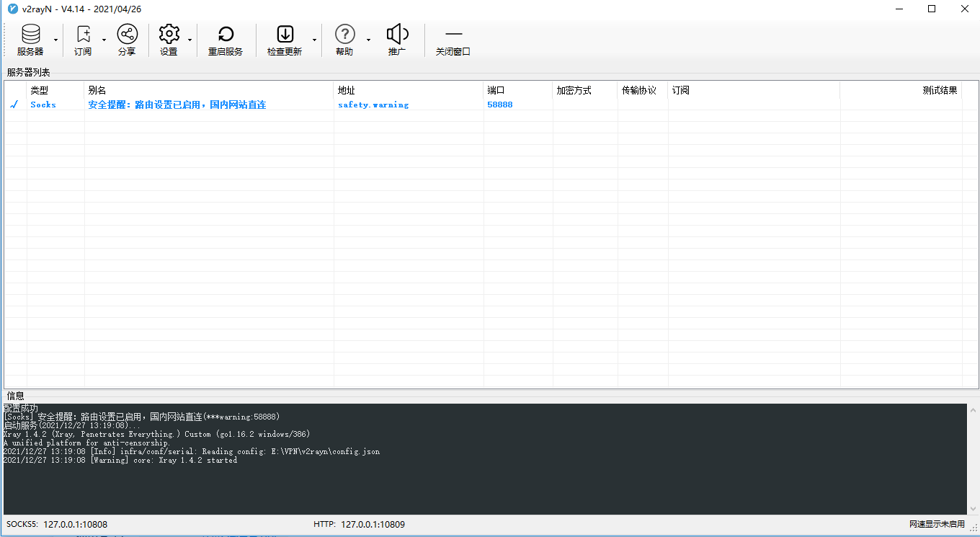
Task: Click the SOCKS5 127.0.0.1:10808 status text
Action: point(57,524)
